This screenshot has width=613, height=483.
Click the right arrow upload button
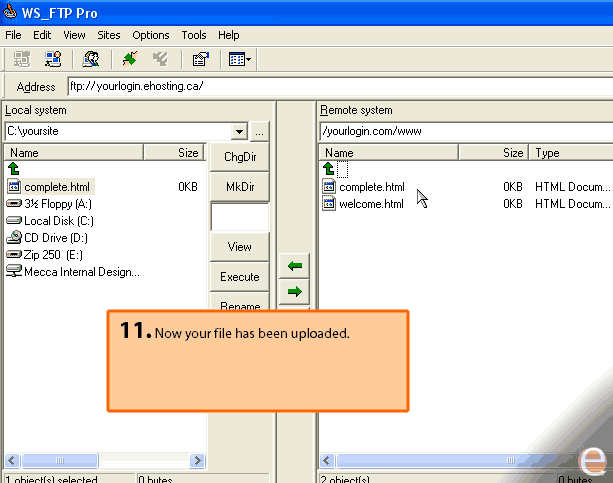[x=295, y=292]
